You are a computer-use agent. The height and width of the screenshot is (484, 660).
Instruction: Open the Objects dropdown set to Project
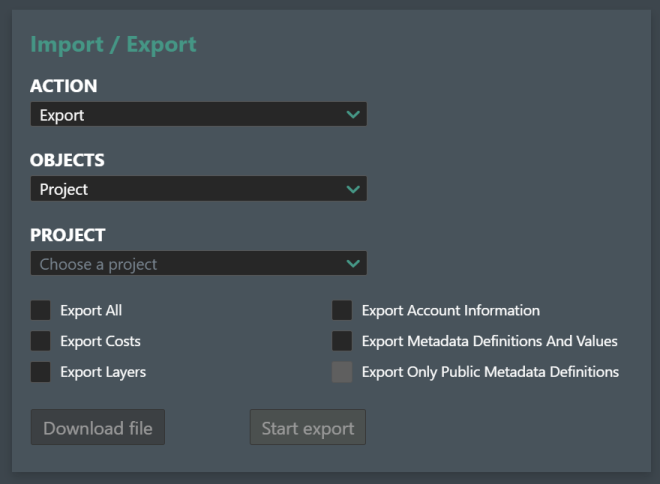198,189
